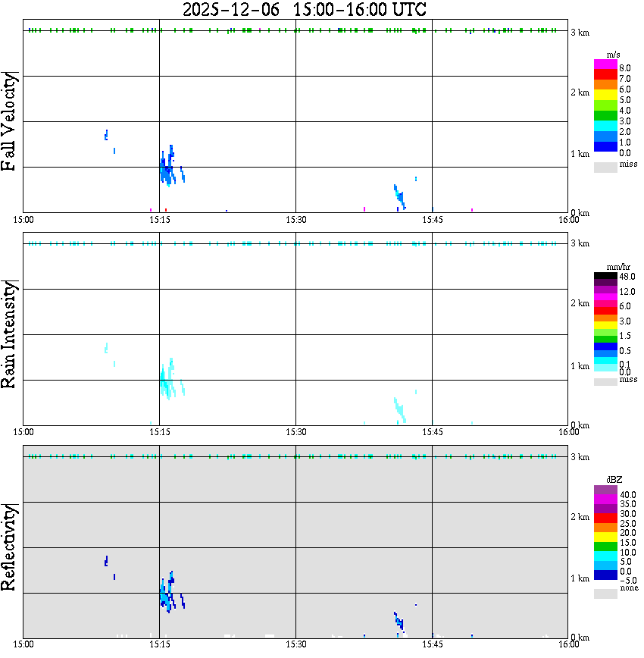
Task: Click the black 48.0 swatch in the mm/hr legend
Action: coord(605,276)
